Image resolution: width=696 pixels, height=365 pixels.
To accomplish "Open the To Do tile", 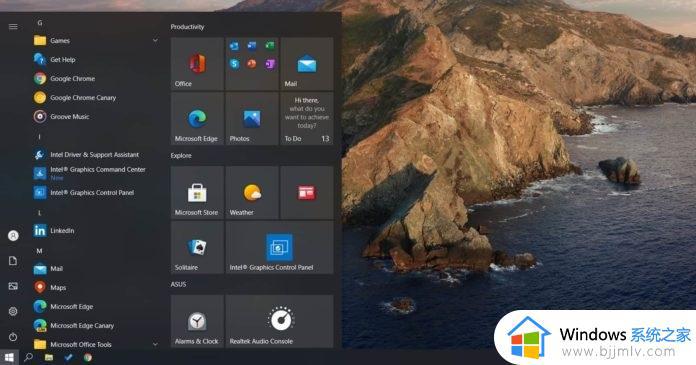I will click(x=307, y=119).
